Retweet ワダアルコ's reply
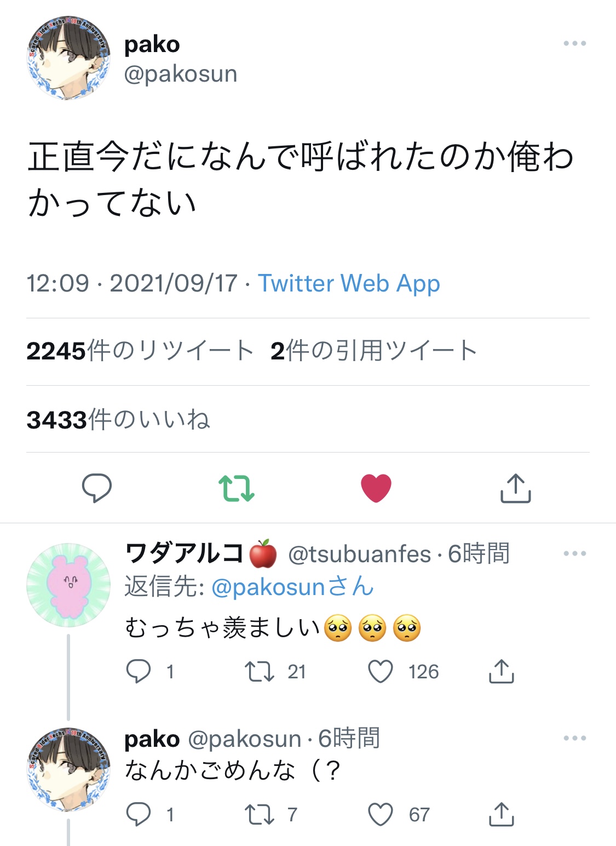Viewport: 616px width, 846px height. 260,671
